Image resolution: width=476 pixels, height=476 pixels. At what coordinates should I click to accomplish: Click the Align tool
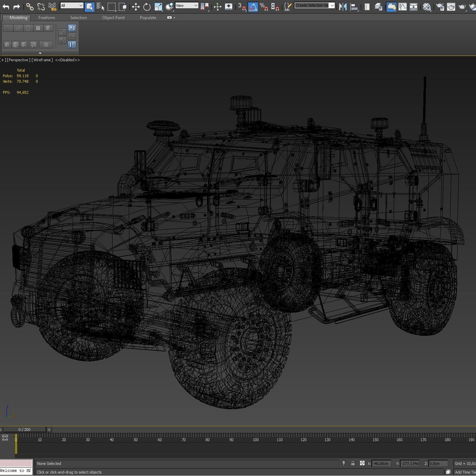point(354,6)
